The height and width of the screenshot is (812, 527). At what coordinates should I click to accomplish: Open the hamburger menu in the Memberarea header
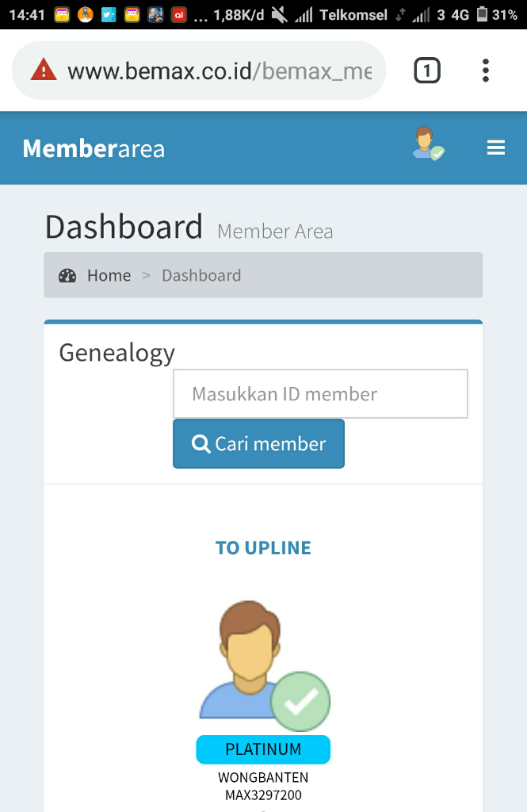pos(495,148)
